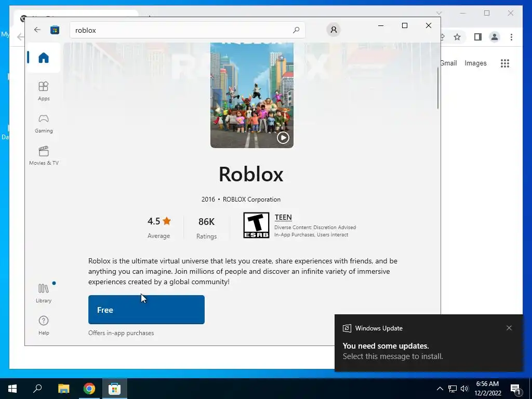This screenshot has height=399, width=532.
Task: Select Home in Store sidebar
Action: [x=44, y=58]
